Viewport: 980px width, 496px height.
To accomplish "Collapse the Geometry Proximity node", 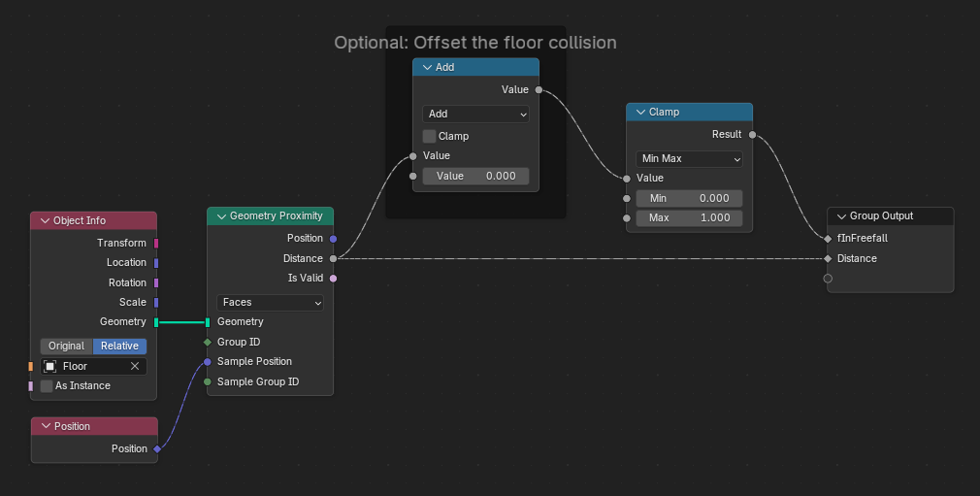I will point(221,216).
